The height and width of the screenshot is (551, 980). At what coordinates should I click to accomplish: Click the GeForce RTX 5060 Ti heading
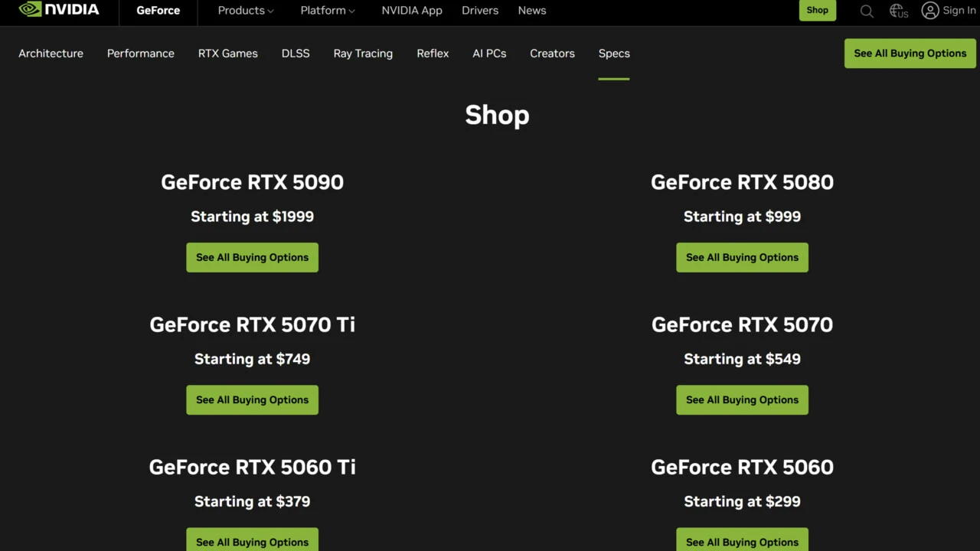coord(252,467)
